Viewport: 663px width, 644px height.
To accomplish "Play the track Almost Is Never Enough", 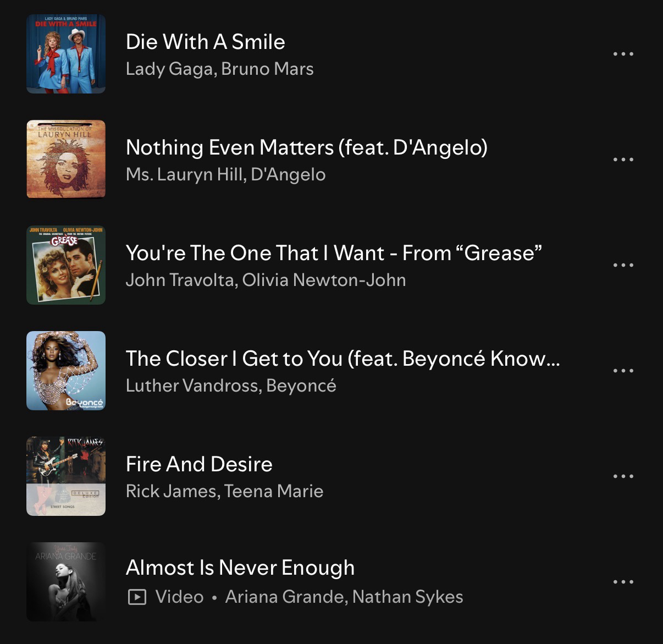I will tap(240, 568).
